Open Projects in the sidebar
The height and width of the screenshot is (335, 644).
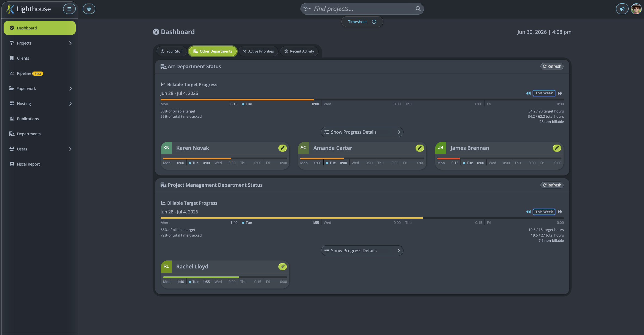click(x=40, y=43)
